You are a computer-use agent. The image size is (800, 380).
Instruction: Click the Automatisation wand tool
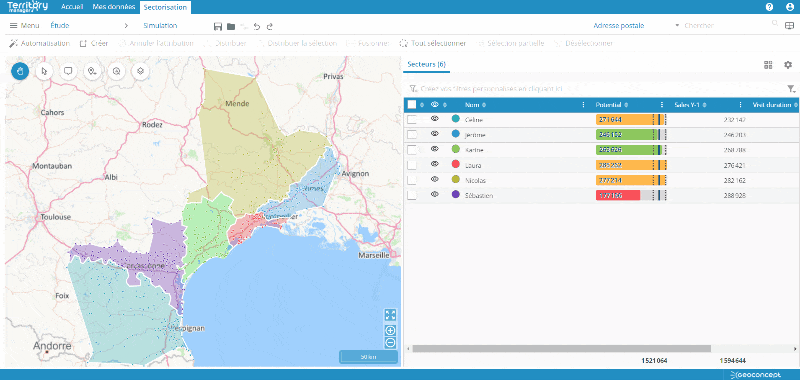(39, 43)
